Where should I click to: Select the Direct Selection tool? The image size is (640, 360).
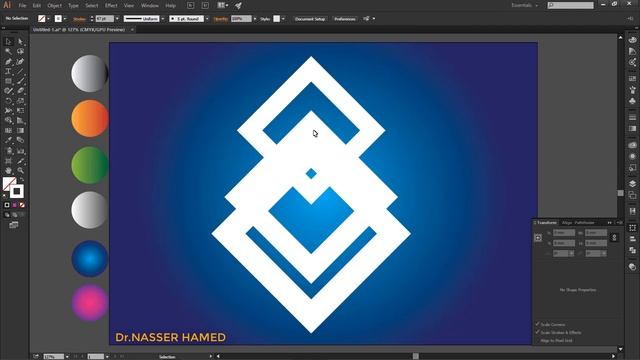click(x=20, y=42)
